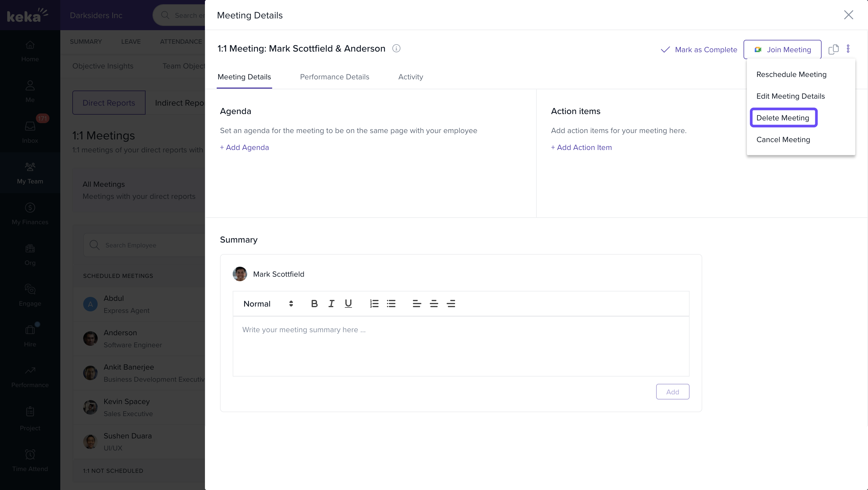Open the Normal text style dropdown

tap(268, 304)
